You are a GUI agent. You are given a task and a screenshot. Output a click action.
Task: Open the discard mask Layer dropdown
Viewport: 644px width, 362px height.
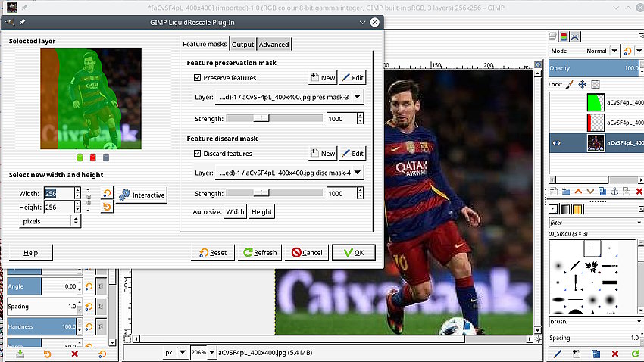(x=289, y=173)
